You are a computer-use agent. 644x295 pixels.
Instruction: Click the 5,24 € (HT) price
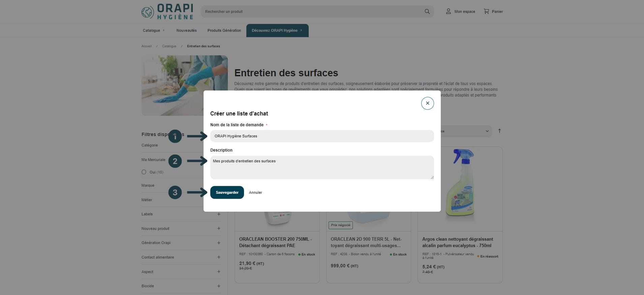click(433, 267)
